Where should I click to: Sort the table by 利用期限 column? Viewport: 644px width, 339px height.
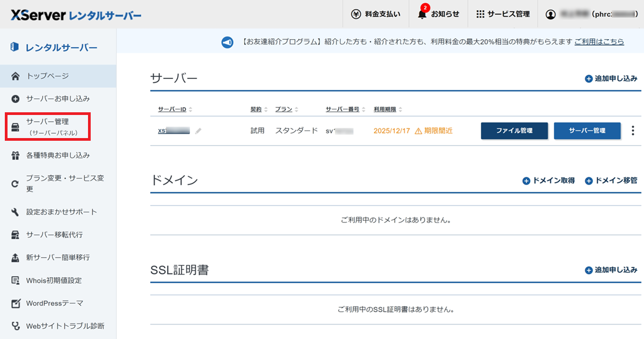(388, 110)
